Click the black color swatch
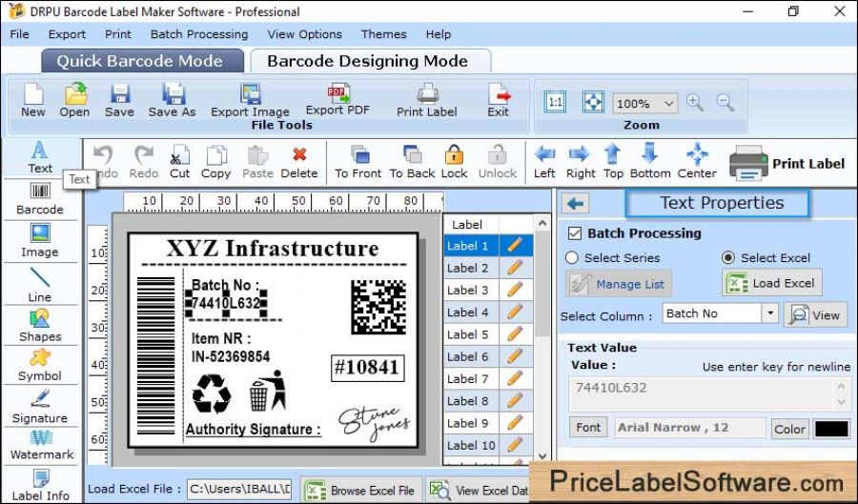858x504 pixels. click(x=831, y=429)
